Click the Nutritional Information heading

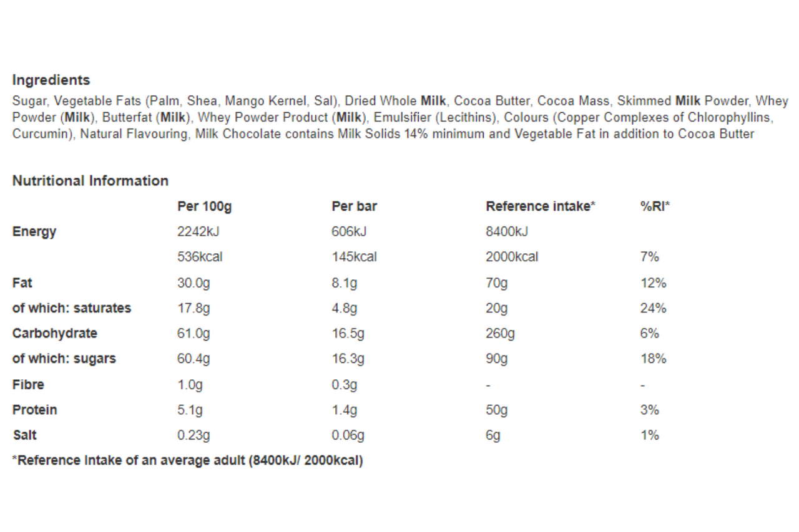[x=91, y=181]
